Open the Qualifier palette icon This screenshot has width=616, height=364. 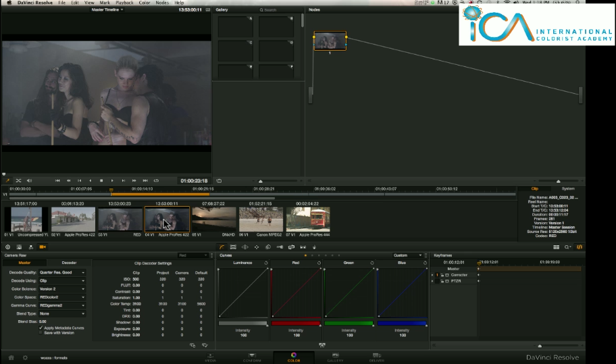[233, 247]
